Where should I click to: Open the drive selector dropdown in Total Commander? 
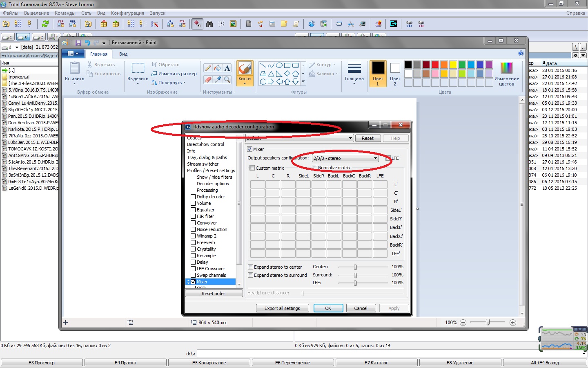coord(17,47)
